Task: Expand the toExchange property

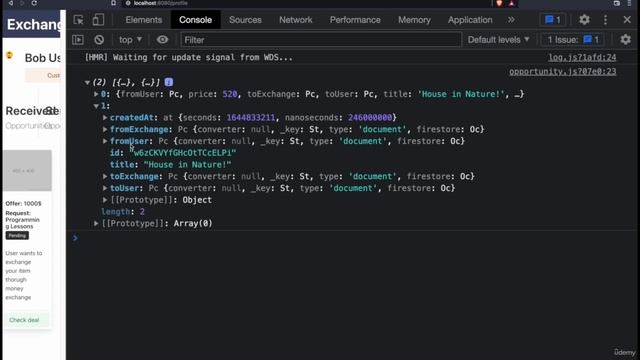Action: coord(105,176)
